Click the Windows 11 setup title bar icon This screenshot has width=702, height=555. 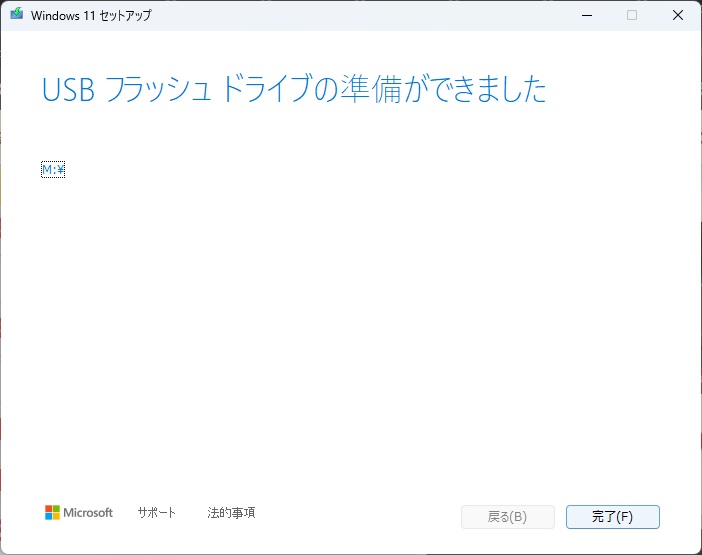click(17, 14)
